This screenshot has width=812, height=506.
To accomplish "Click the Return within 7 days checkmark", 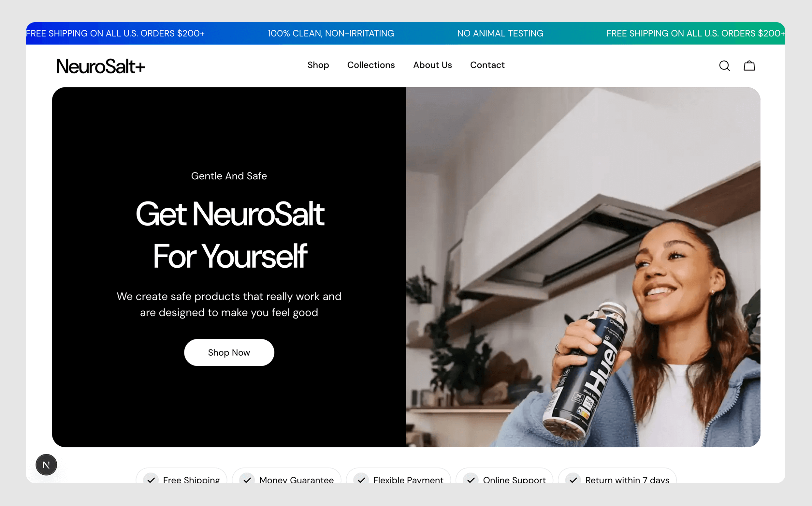I will click(x=573, y=479).
